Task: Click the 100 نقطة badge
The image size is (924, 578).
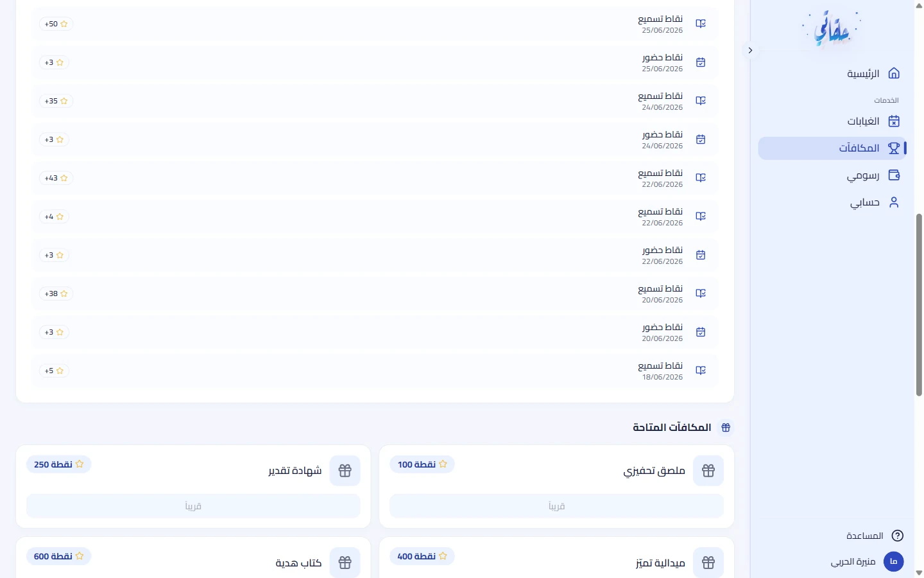Action: (422, 464)
